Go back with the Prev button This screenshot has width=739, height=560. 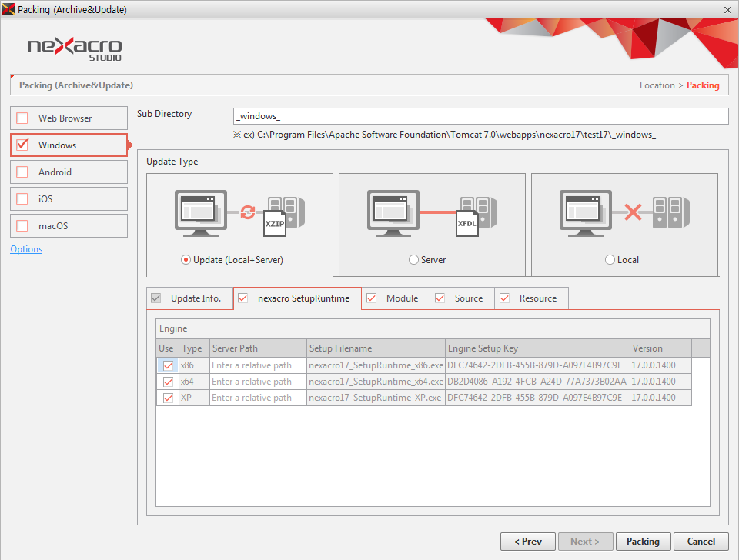527,542
